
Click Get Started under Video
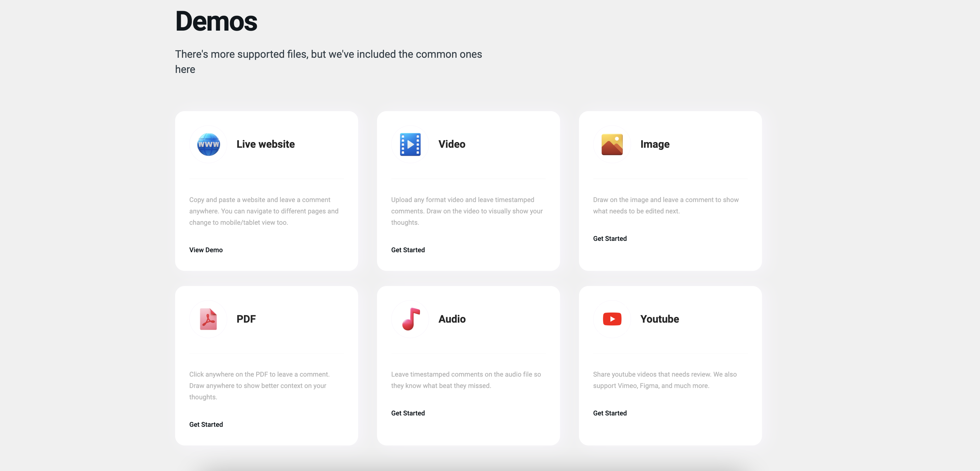(x=408, y=250)
